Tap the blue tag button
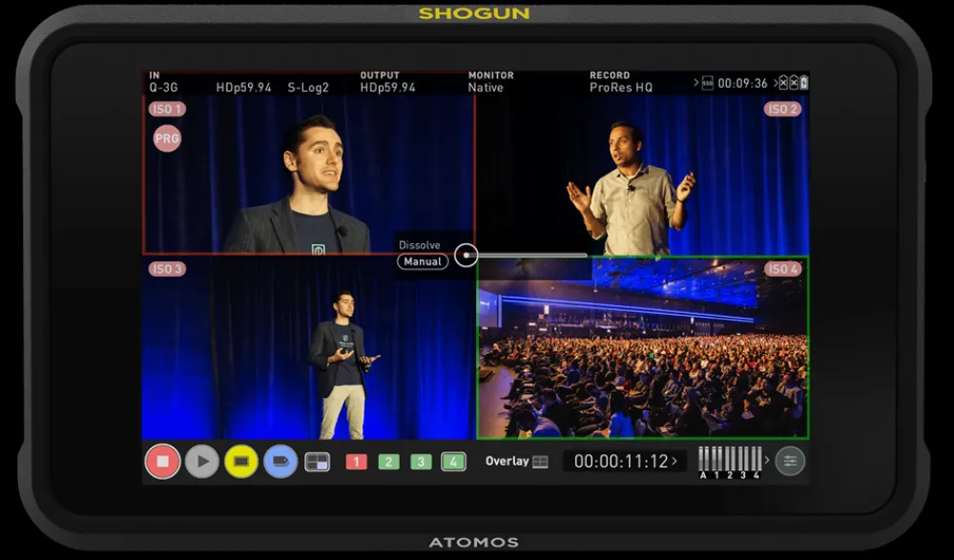 click(x=280, y=462)
